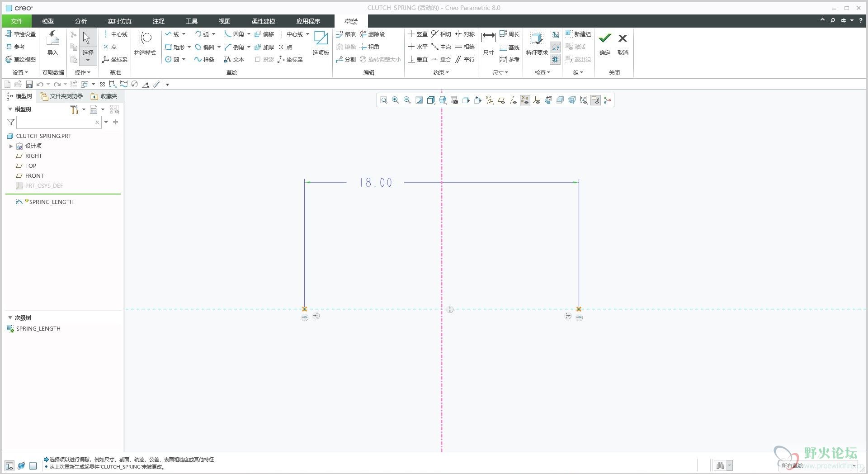Confirm sketch with 确定 button
Image resolution: width=868 pixels, height=474 pixels.
pyautogui.click(x=605, y=43)
